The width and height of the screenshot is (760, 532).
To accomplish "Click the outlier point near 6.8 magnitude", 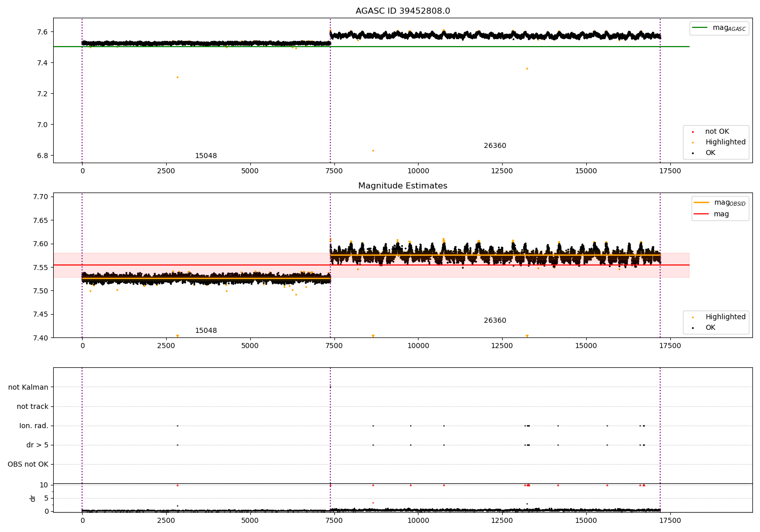I will point(373,150).
